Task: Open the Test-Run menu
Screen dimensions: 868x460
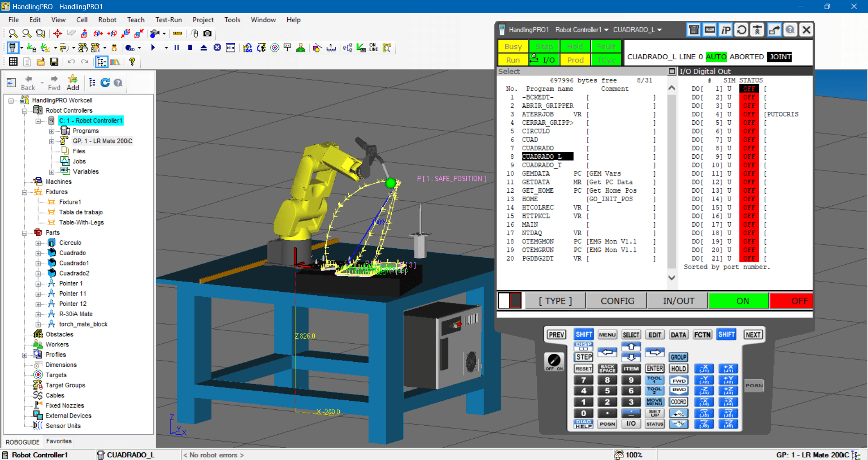Action: (168, 20)
